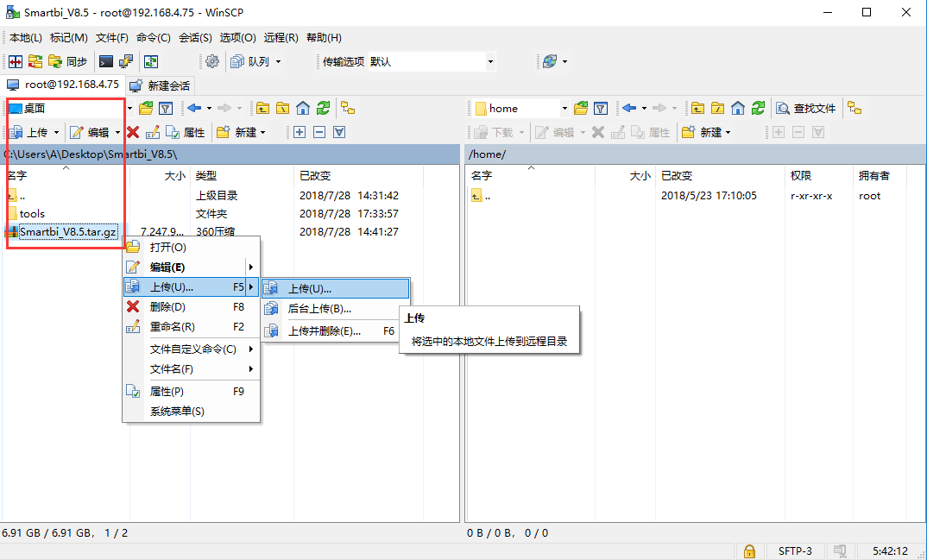Open the 命令(C) menu
The height and width of the screenshot is (560, 927).
(153, 38)
